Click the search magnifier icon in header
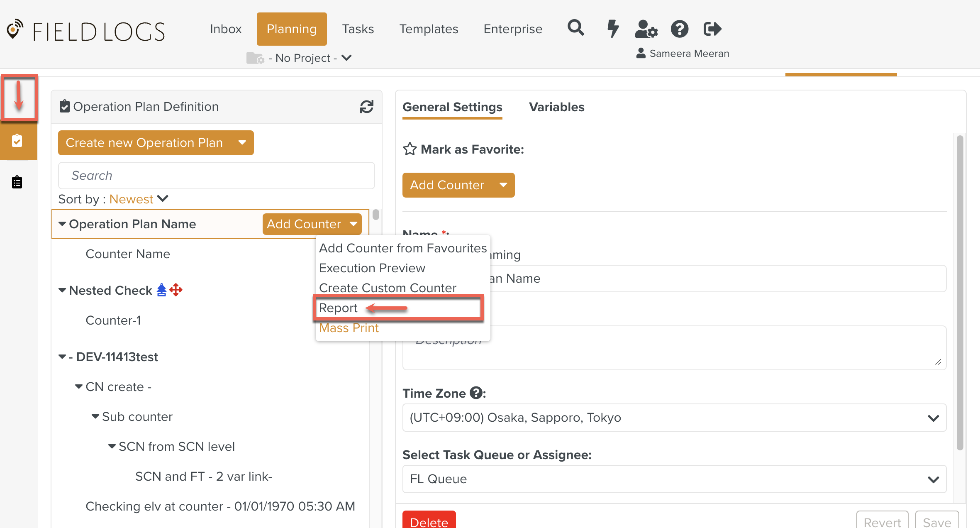 click(575, 28)
